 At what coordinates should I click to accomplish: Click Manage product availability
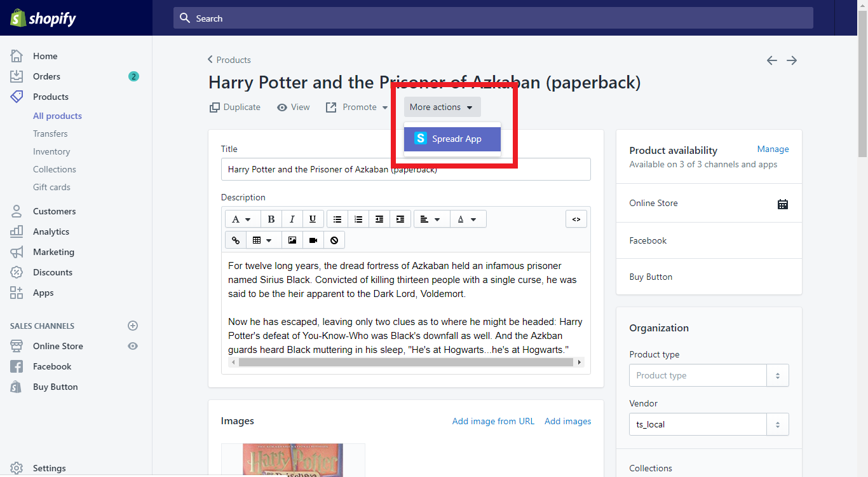(773, 149)
